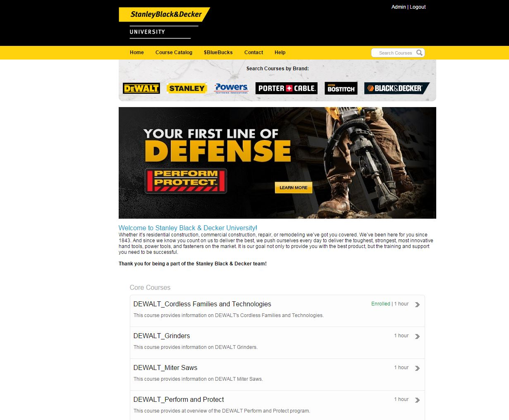The height and width of the screenshot is (420, 509).
Task: Open the DEWALT_Miter Saws course
Action: pos(165,367)
